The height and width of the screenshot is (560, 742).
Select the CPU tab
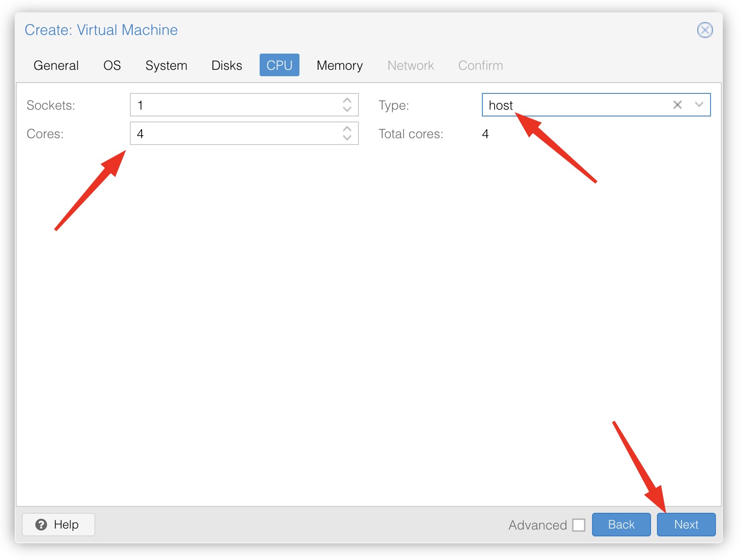[x=279, y=65]
